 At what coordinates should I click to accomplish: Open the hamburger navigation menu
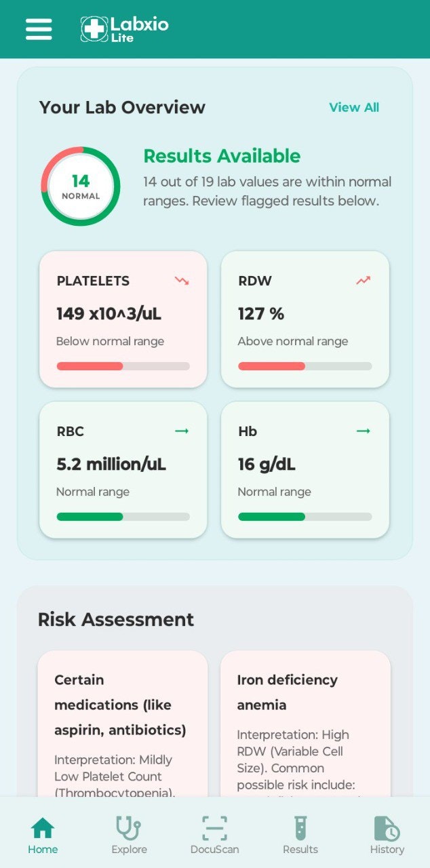pyautogui.click(x=39, y=29)
